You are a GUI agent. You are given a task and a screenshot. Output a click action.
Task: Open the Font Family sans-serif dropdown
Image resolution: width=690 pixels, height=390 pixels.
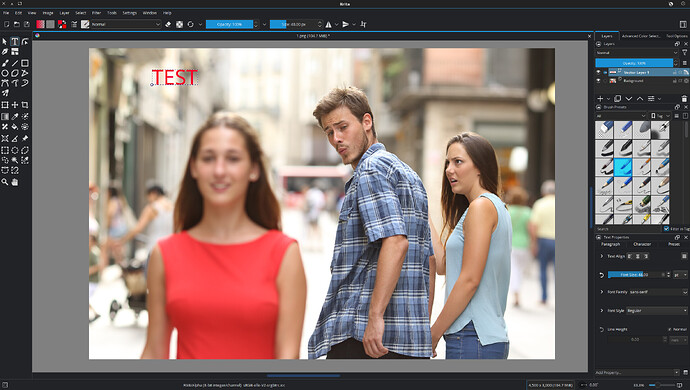[x=658, y=292]
